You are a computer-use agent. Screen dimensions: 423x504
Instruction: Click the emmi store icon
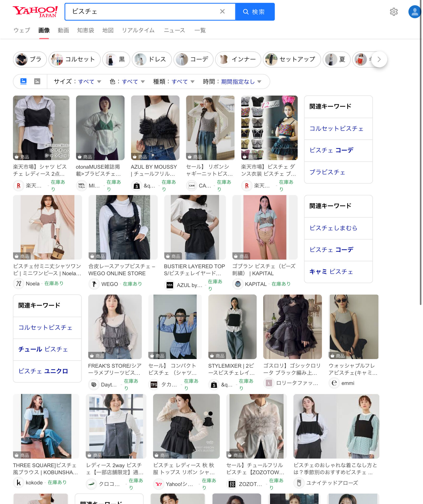click(334, 383)
